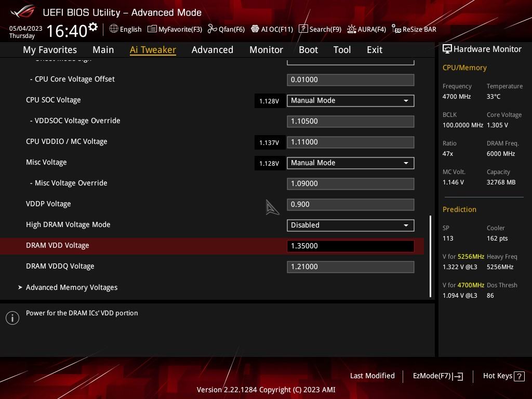The width and height of the screenshot is (532, 399).
Task: Open the Monitor tab
Action: 266,50
